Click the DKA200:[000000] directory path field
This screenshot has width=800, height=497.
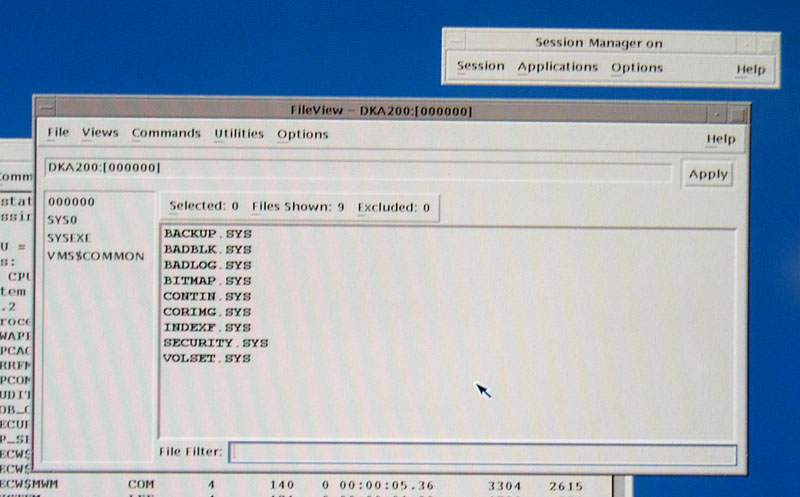tap(358, 169)
